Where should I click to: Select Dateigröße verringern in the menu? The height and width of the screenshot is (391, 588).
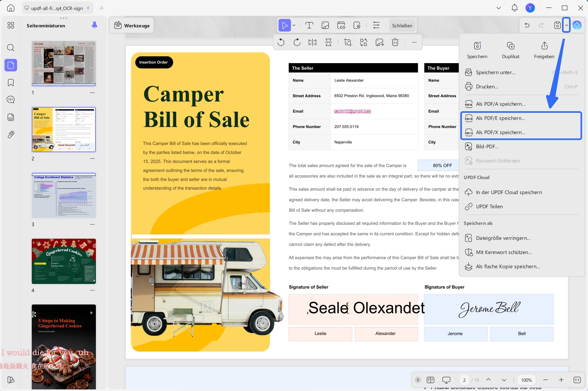pos(503,238)
